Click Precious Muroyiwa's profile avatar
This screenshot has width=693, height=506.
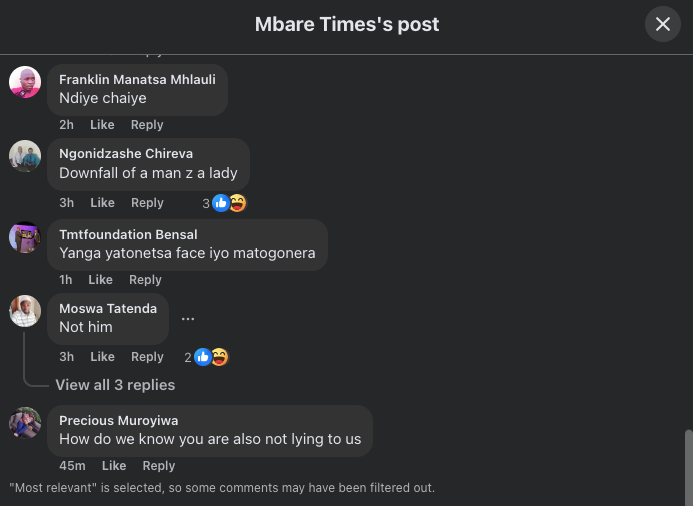click(x=25, y=423)
